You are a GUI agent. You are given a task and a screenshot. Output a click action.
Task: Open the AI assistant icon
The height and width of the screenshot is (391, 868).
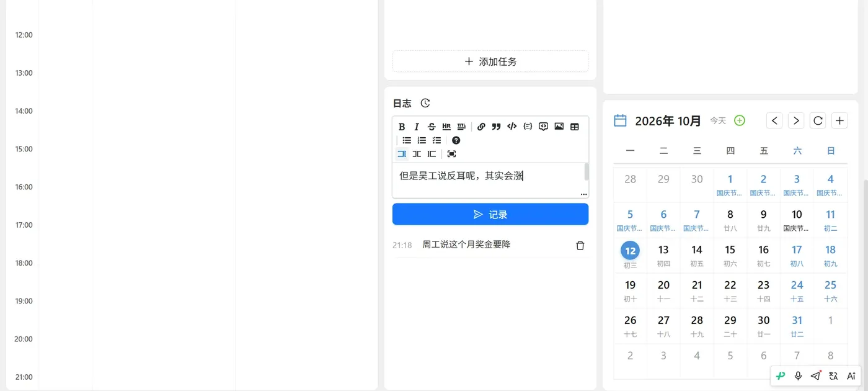851,375
